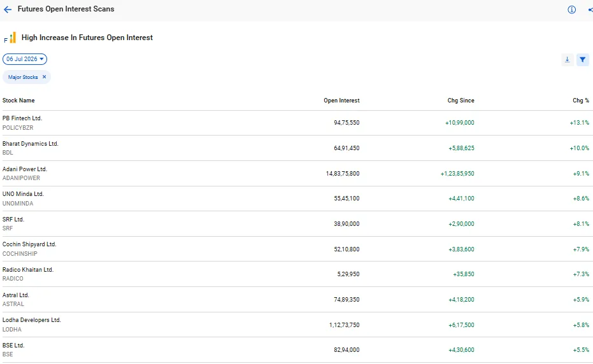Click open interest value 38,90,000
The image size is (593, 364).
[x=347, y=224]
